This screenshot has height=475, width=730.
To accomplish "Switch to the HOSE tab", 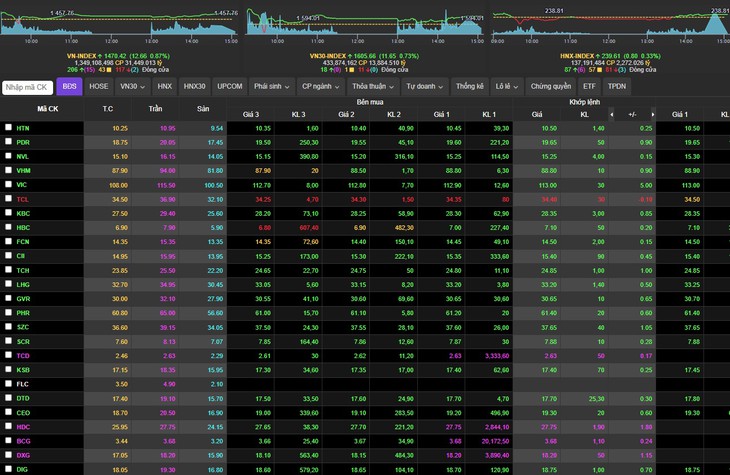I will tap(99, 87).
